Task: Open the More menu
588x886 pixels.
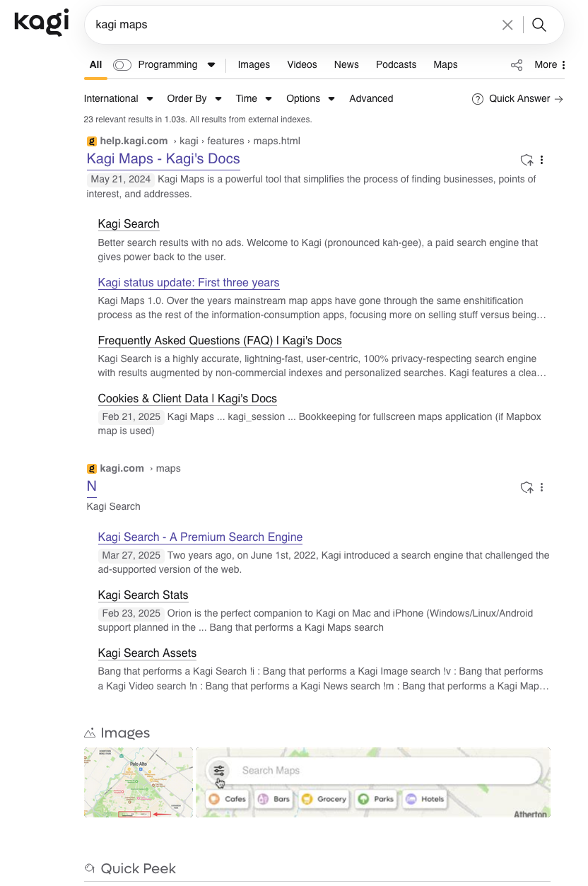Action: [550, 65]
